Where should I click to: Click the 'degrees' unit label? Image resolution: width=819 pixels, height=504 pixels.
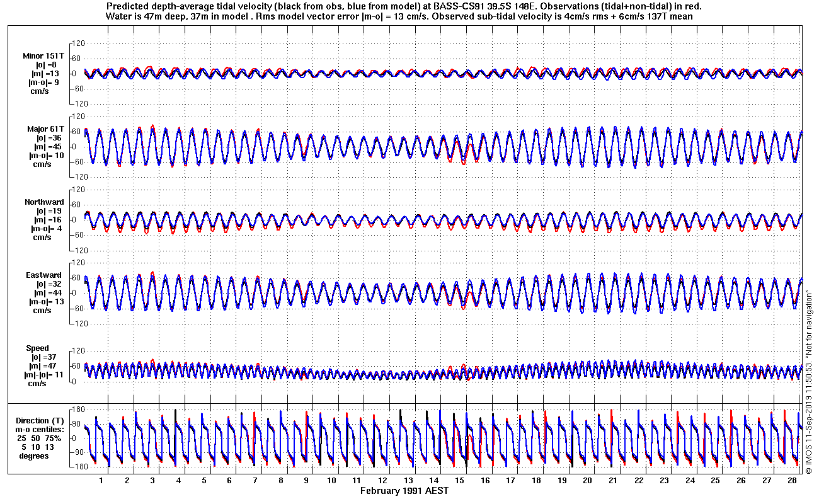click(34, 456)
